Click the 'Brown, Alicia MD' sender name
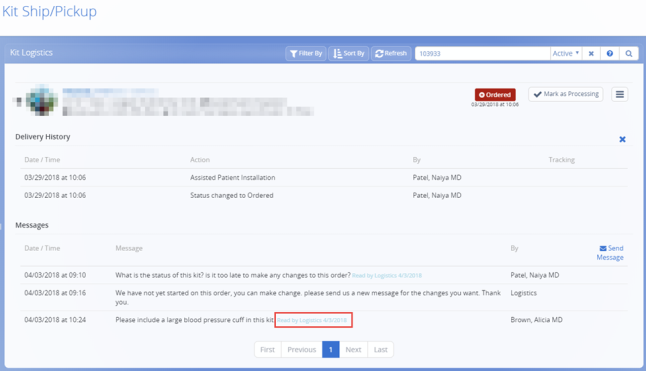This screenshot has width=646, height=371. click(x=536, y=320)
